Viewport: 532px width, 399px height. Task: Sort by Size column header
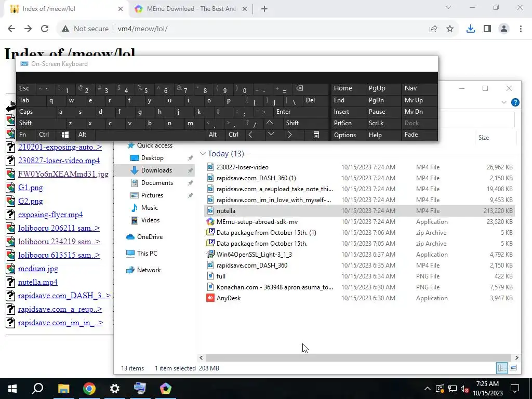(x=484, y=137)
